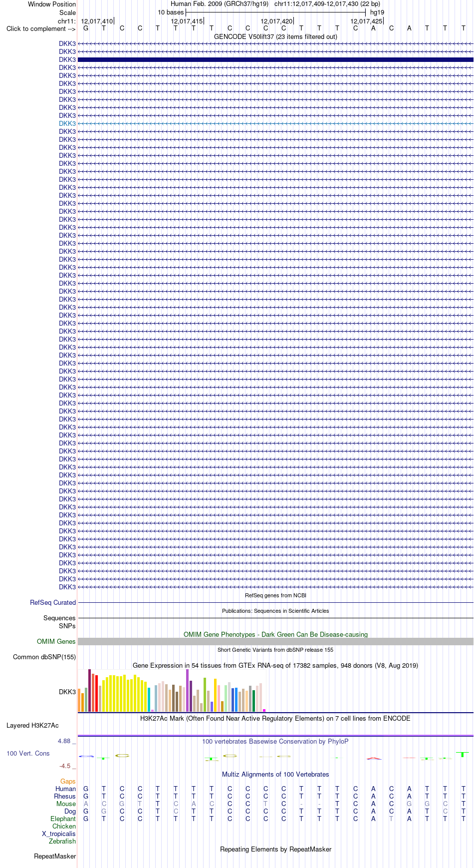Click "Human Feb. 2009 (GRCh37/hg19)" text
474x868 pixels.
220,3
